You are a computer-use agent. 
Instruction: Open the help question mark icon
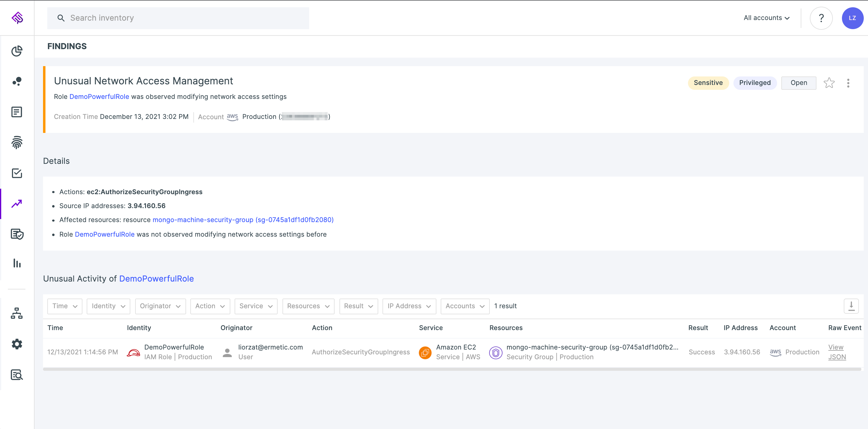click(x=821, y=18)
